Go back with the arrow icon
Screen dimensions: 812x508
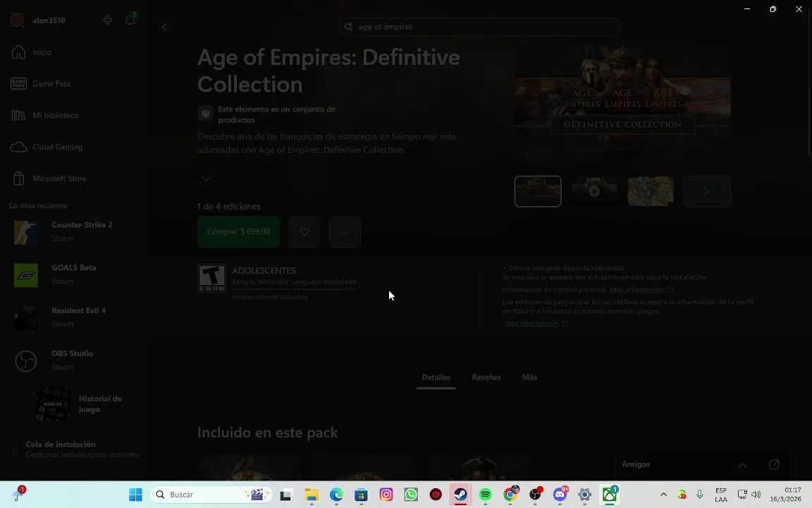[164, 27]
